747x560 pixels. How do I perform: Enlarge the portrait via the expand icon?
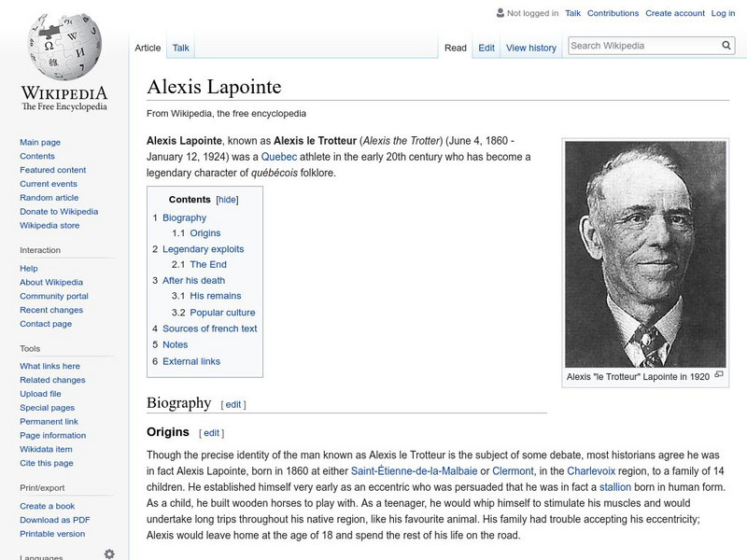click(x=719, y=374)
